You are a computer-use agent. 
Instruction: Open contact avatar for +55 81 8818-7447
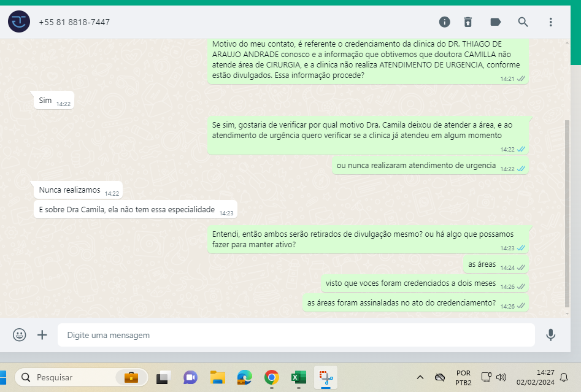[19, 21]
